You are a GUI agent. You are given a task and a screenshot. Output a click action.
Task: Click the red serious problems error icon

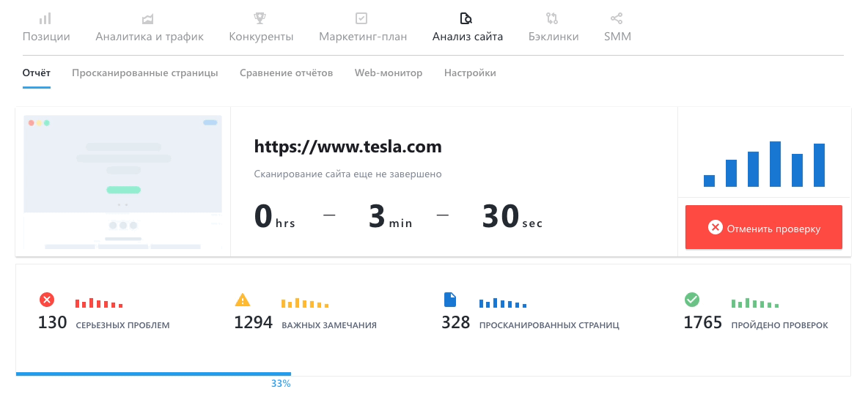click(x=47, y=300)
